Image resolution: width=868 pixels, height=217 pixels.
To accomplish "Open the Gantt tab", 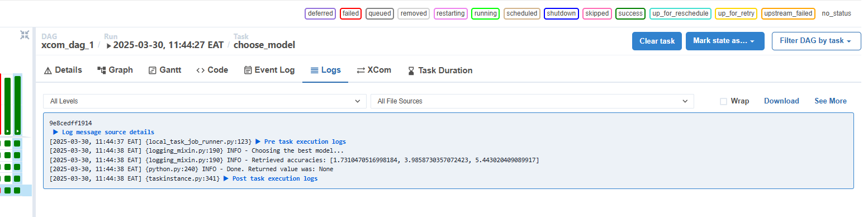I will pos(165,70).
